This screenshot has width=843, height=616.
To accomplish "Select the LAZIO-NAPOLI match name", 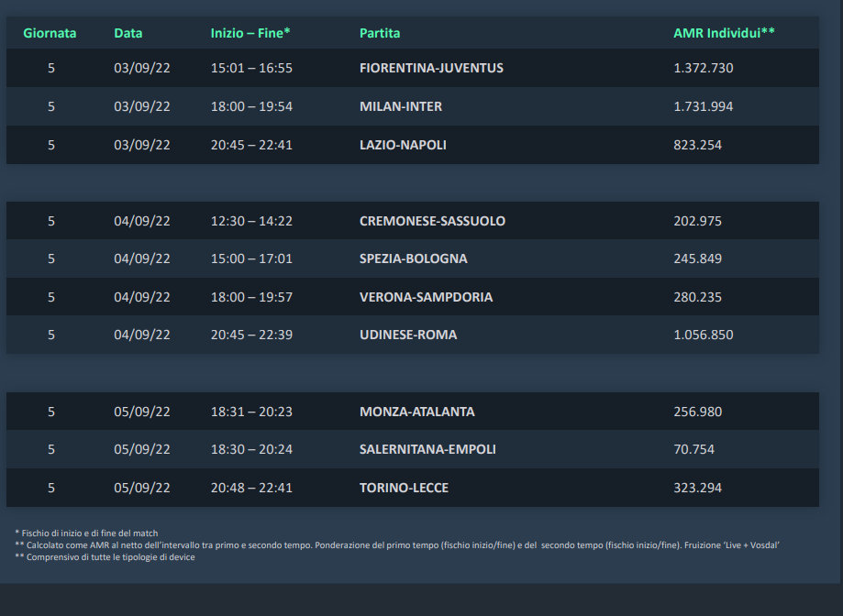I will pos(404,145).
